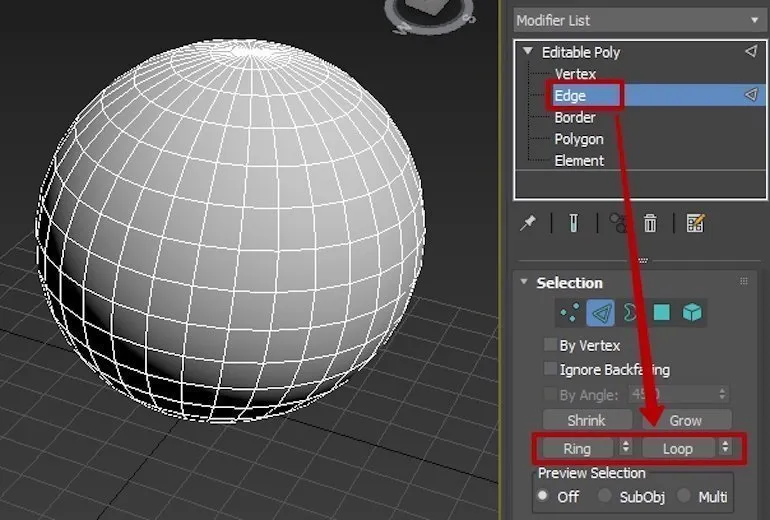Viewport: 770px width, 520px height.
Task: Click the Pin Stack icon
Action: click(528, 223)
